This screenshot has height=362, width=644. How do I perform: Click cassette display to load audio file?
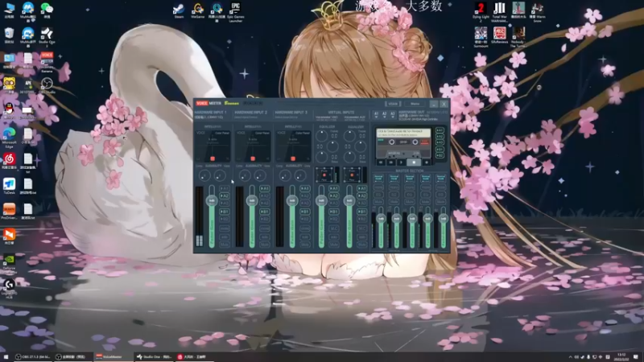[404, 133]
